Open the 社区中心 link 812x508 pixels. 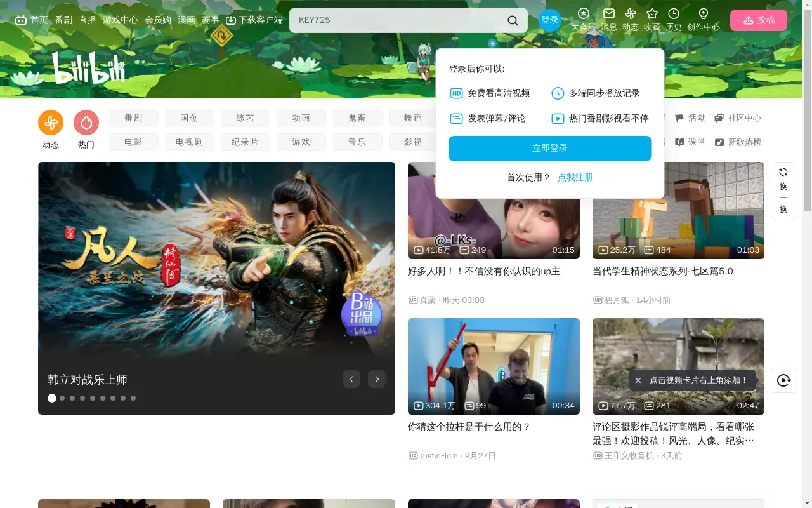(738, 118)
